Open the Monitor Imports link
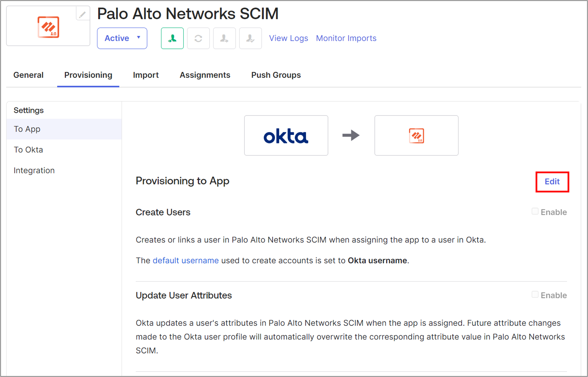The image size is (588, 377). (346, 38)
